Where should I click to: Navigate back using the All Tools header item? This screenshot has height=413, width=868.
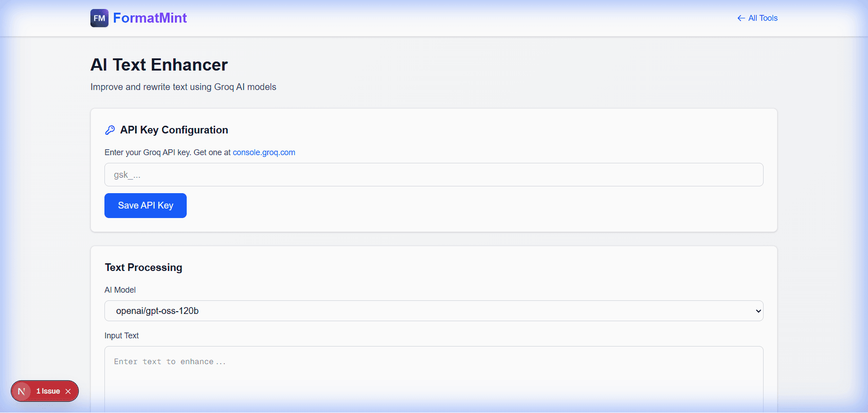point(763,18)
